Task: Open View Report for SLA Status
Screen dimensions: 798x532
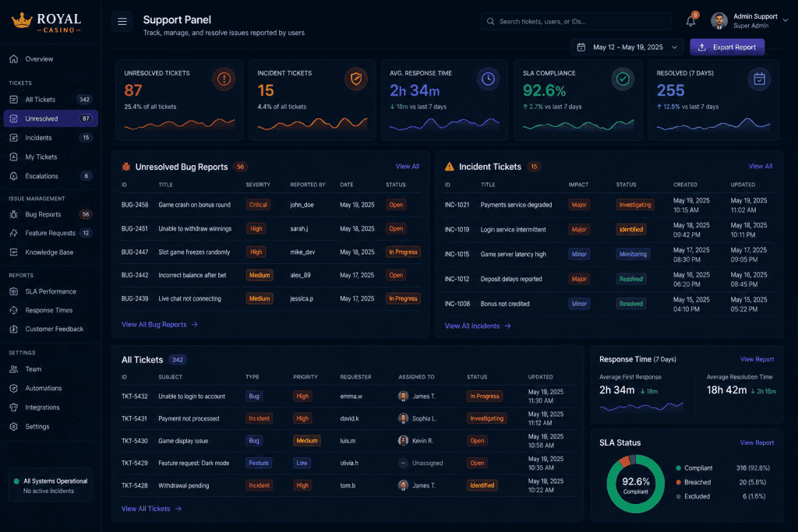Action: coord(757,442)
